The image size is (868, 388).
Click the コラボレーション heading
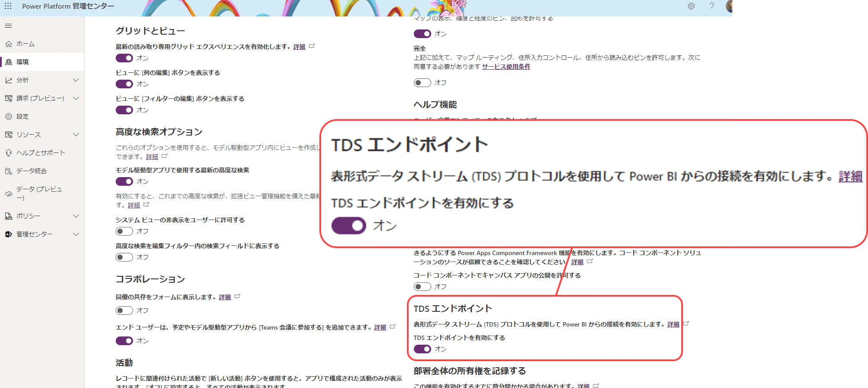pos(150,279)
